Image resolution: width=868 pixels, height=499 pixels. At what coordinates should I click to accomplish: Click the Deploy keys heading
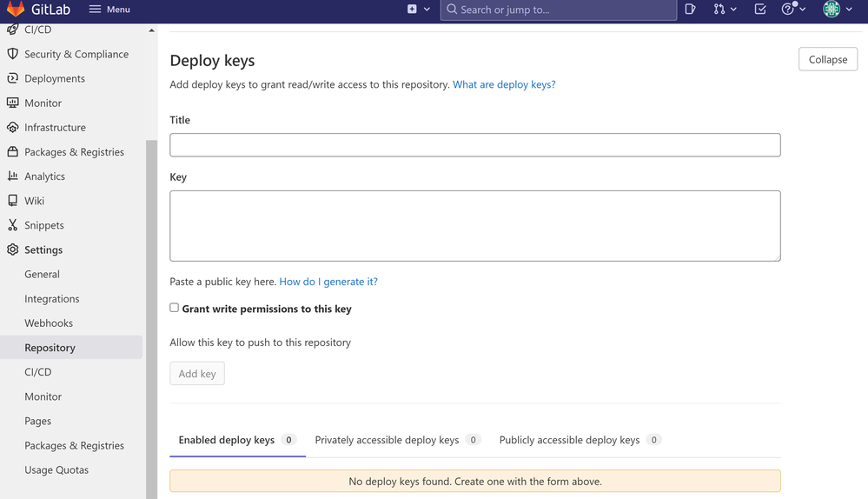click(212, 60)
